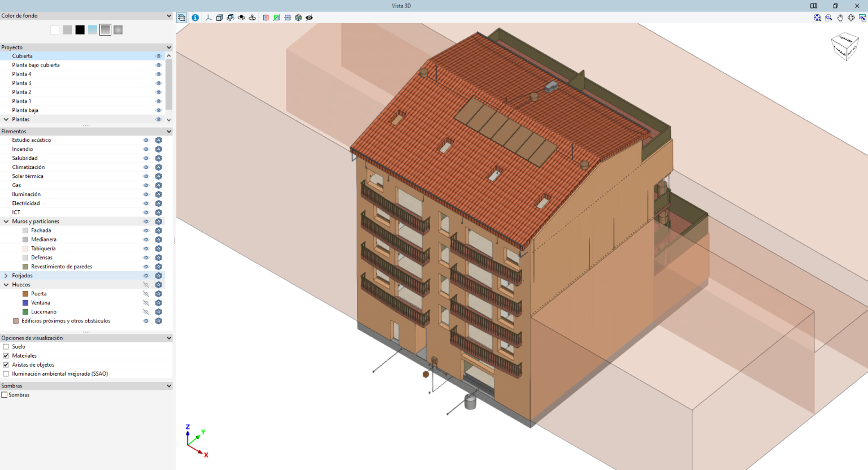Select the zoom window magnifier tool
Viewport: 868px width, 470px height.
pos(828,18)
